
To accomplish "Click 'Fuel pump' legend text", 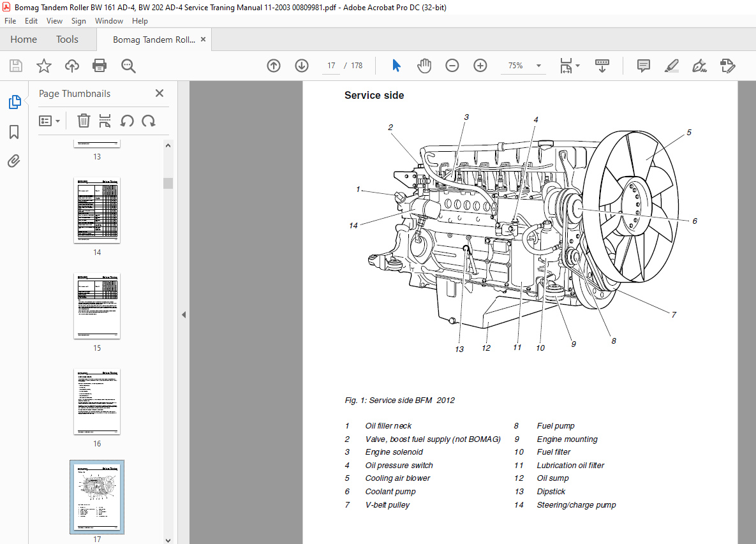I will pyautogui.click(x=556, y=426).
